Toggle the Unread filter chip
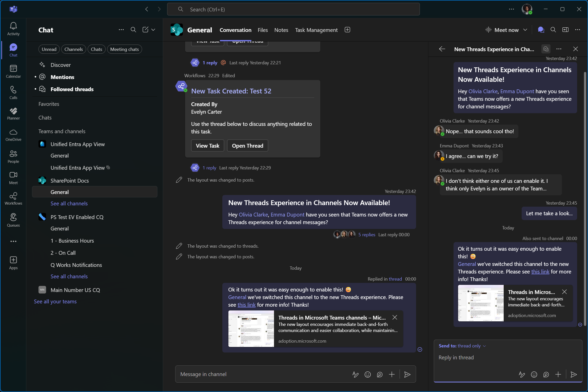The width and height of the screenshot is (588, 392). 49,49
